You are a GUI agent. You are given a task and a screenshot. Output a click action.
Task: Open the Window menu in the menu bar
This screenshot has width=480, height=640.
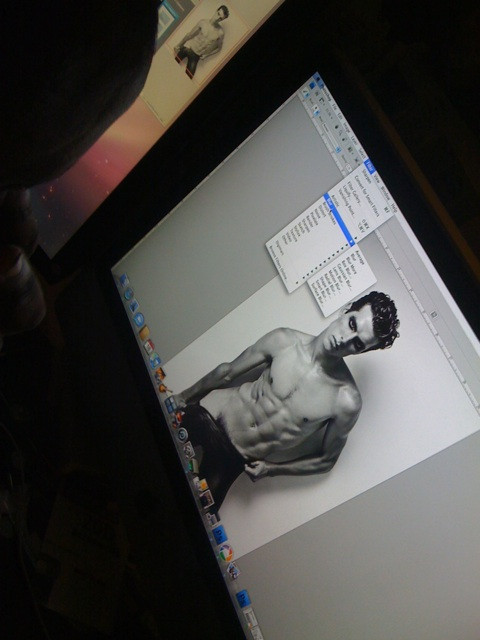[x=386, y=193]
